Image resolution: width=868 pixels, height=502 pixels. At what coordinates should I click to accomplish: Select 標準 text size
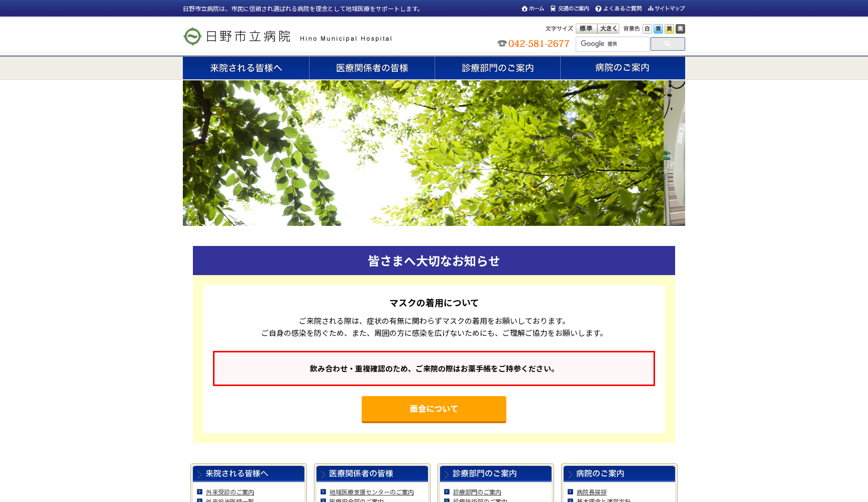(x=586, y=29)
